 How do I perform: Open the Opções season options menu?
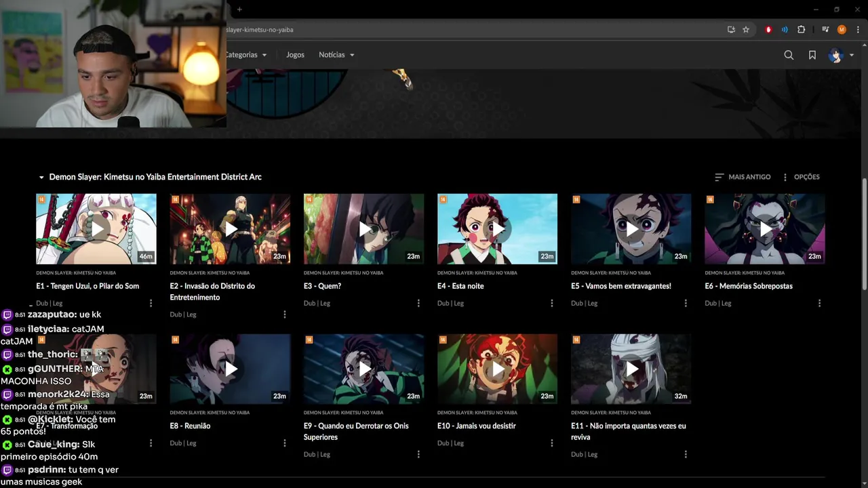(x=801, y=177)
